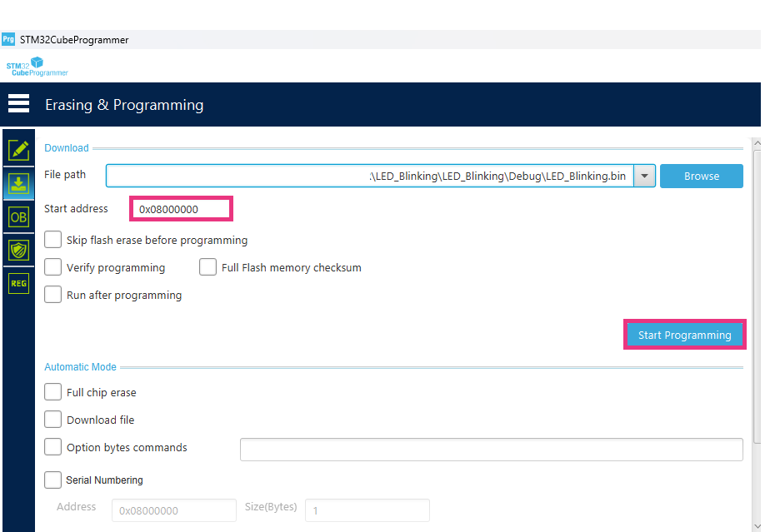Click the Browse button

701,176
